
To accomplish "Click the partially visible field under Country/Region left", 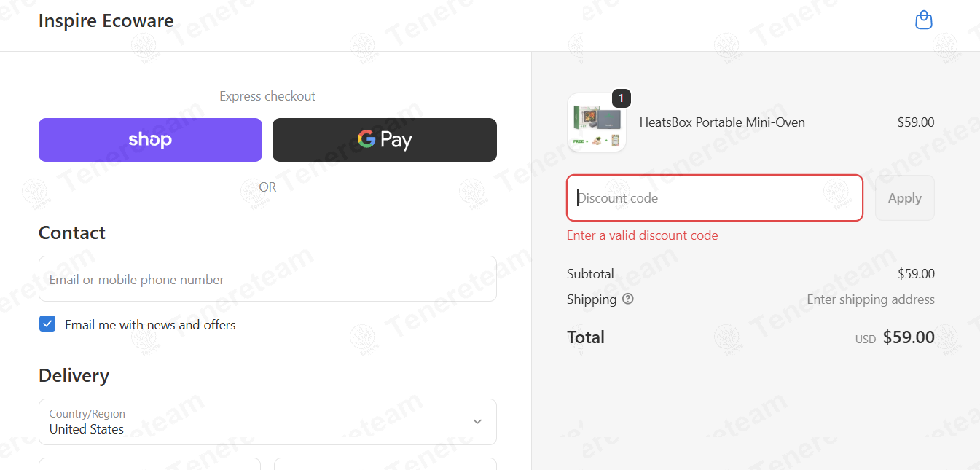I will pos(149,464).
